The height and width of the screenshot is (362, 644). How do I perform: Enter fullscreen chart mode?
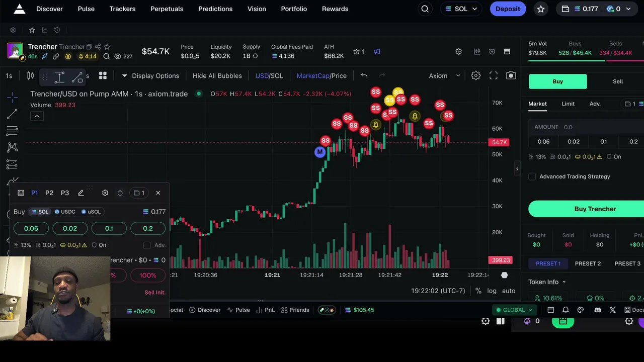pos(494,76)
